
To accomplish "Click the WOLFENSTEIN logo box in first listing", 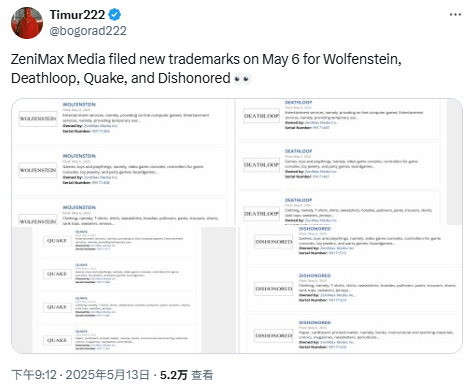I will point(38,119).
